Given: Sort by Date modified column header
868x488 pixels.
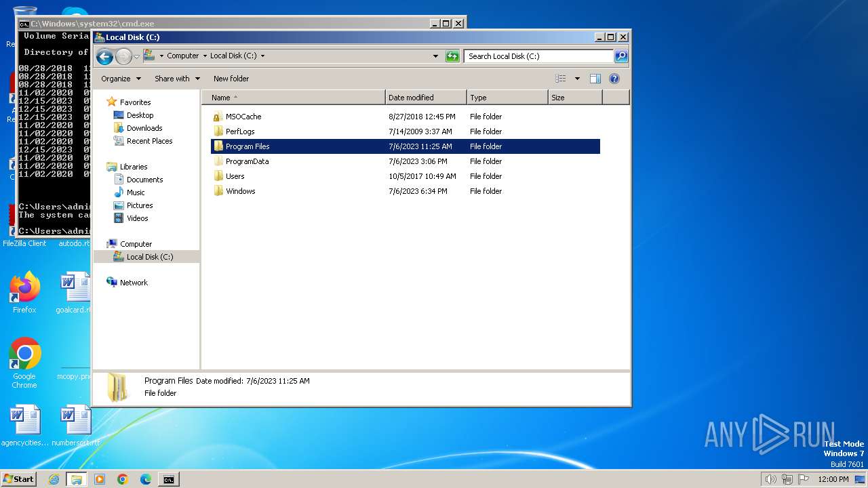Looking at the screenshot, I should (426, 98).
